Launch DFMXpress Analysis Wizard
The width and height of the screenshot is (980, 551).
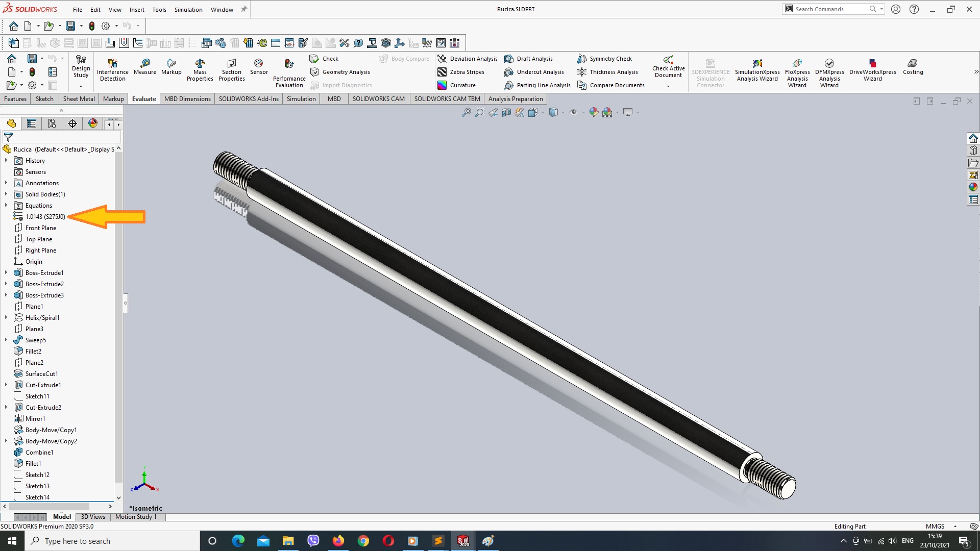tap(829, 73)
